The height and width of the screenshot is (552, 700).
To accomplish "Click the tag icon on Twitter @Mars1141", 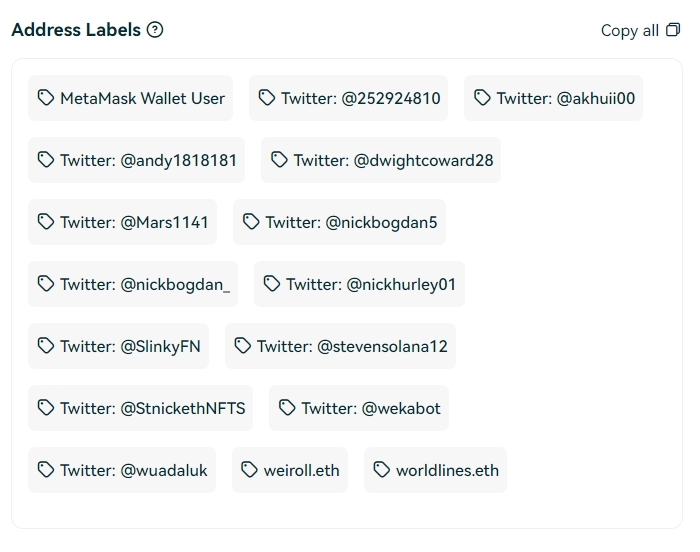I will point(46,222).
